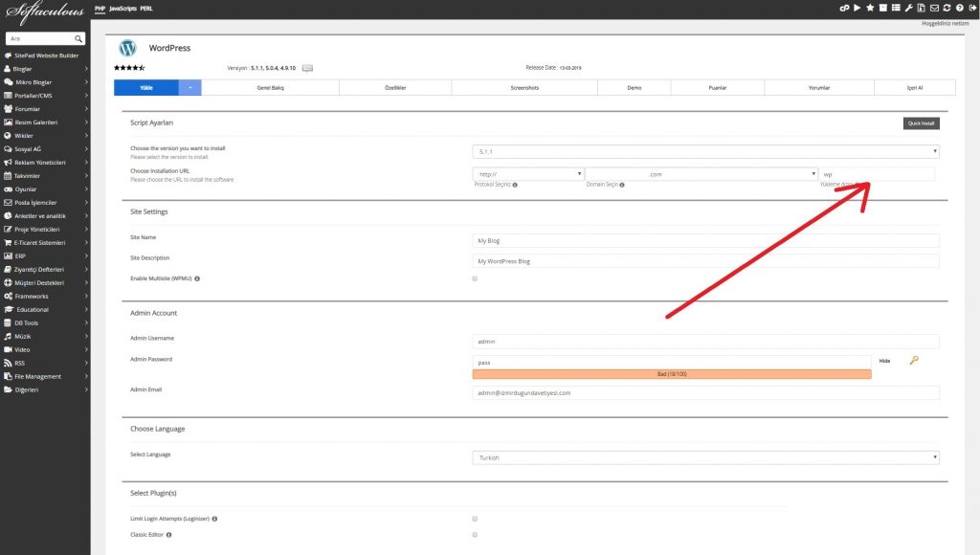
Task: Open the Turkish language dropdown
Action: (705, 458)
